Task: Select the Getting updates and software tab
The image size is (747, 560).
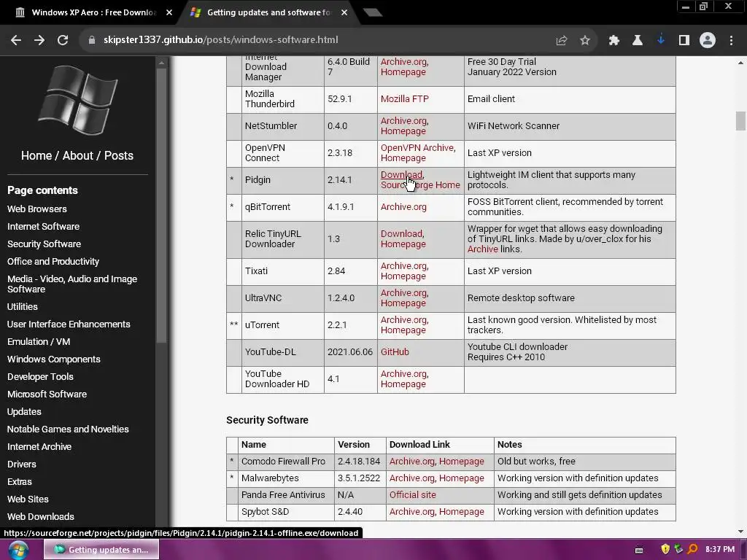Action: (268, 13)
